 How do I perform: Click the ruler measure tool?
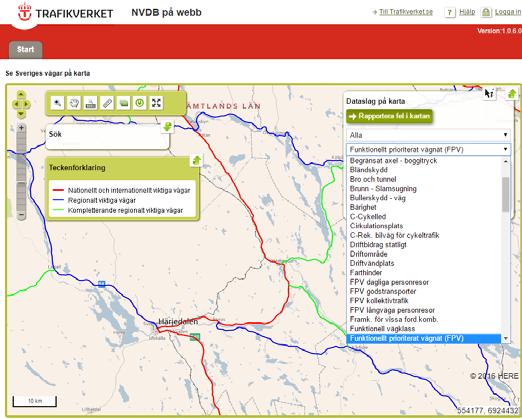tap(107, 103)
